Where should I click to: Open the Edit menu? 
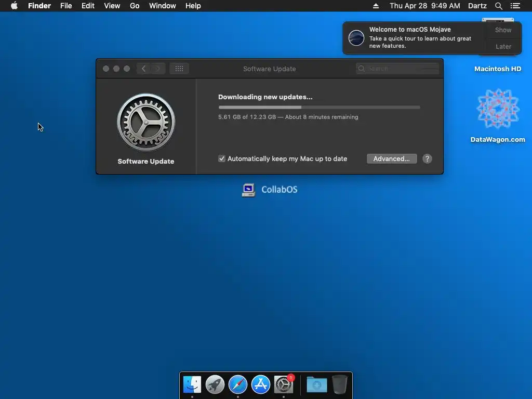[x=88, y=6]
